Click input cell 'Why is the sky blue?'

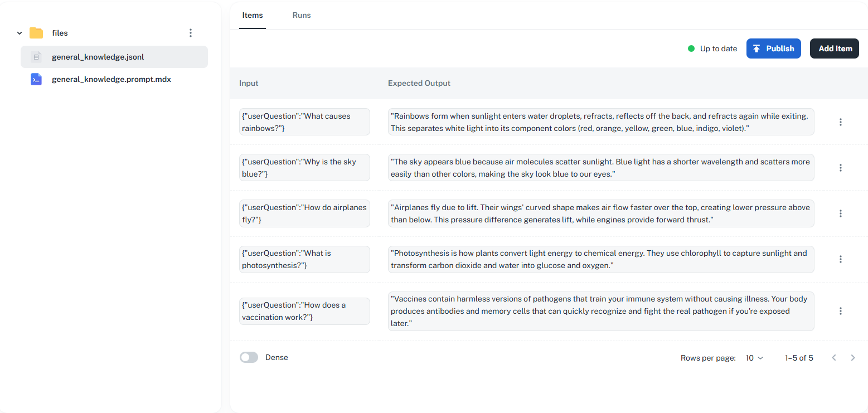[x=304, y=167]
